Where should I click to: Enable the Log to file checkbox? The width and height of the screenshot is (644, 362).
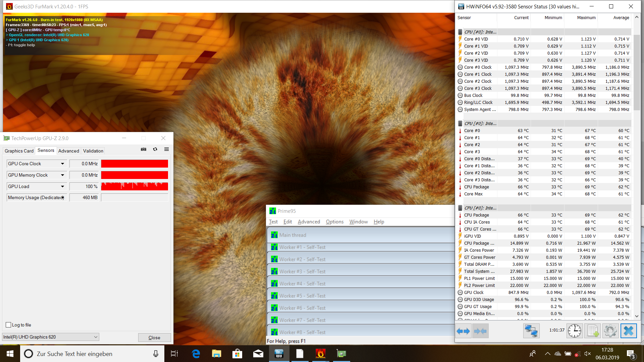pyautogui.click(x=9, y=325)
